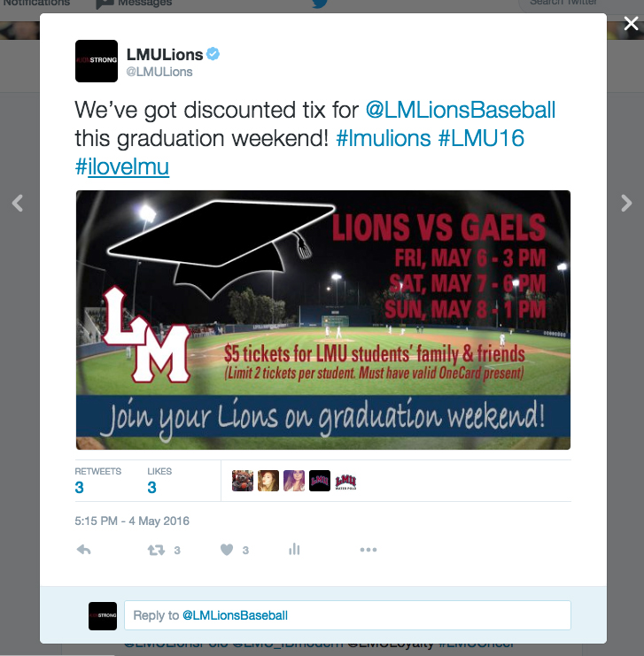The image size is (644, 656).
Task: Open the Lions vs Gaels image
Action: pos(322,320)
